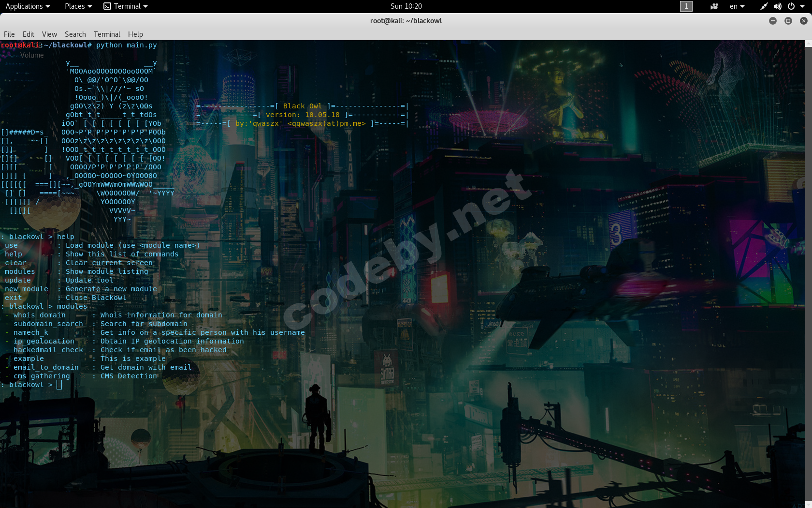Maximize the root@kali terminal window
This screenshot has height=508, width=812.
pos(788,21)
